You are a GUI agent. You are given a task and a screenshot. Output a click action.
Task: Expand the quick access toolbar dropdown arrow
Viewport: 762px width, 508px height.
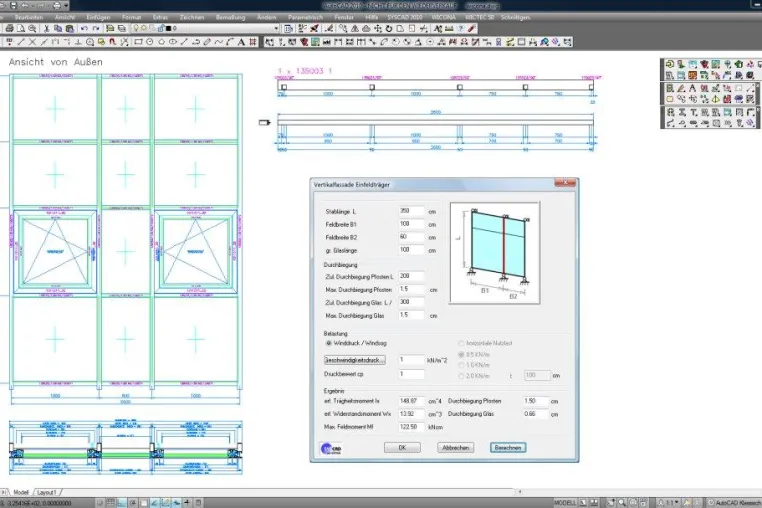pos(66,6)
